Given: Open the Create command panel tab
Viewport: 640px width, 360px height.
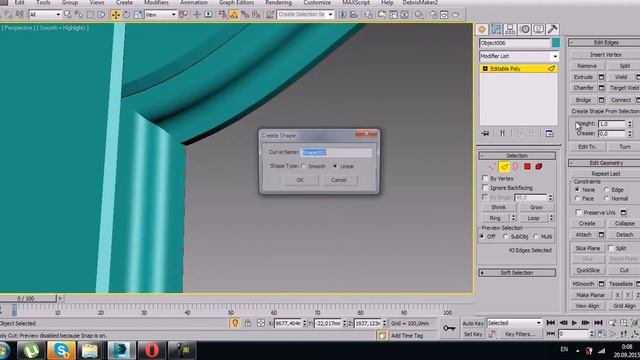Looking at the screenshot, I should click(x=482, y=29).
